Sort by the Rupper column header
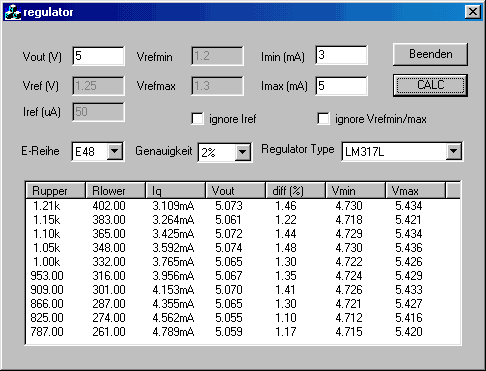Image resolution: width=486 pixels, height=371 pixels. pyautogui.click(x=56, y=191)
